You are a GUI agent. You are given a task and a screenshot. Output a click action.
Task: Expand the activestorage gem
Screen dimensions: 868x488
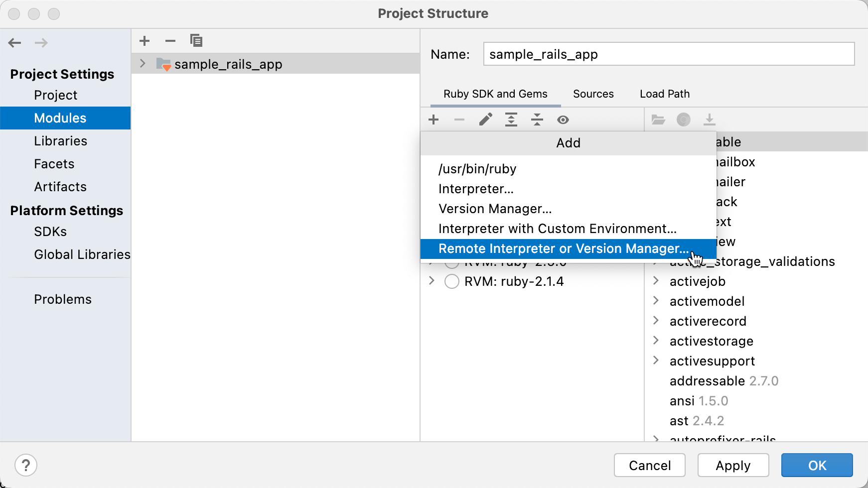coord(656,341)
